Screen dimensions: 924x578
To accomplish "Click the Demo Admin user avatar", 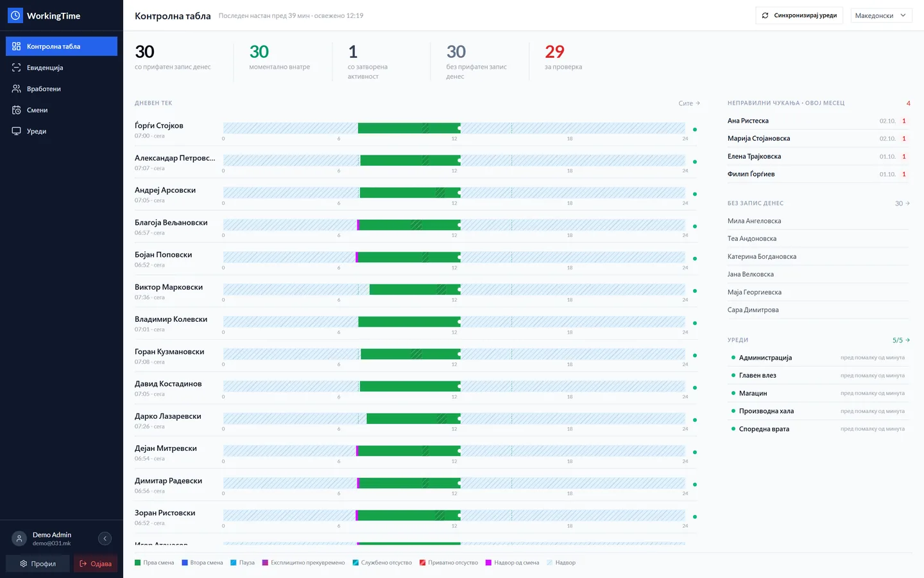I will [x=19, y=538].
